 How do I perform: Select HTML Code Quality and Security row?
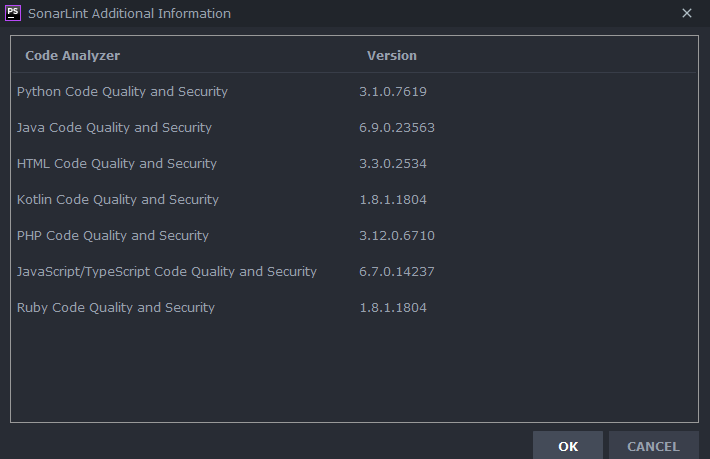tap(117, 164)
